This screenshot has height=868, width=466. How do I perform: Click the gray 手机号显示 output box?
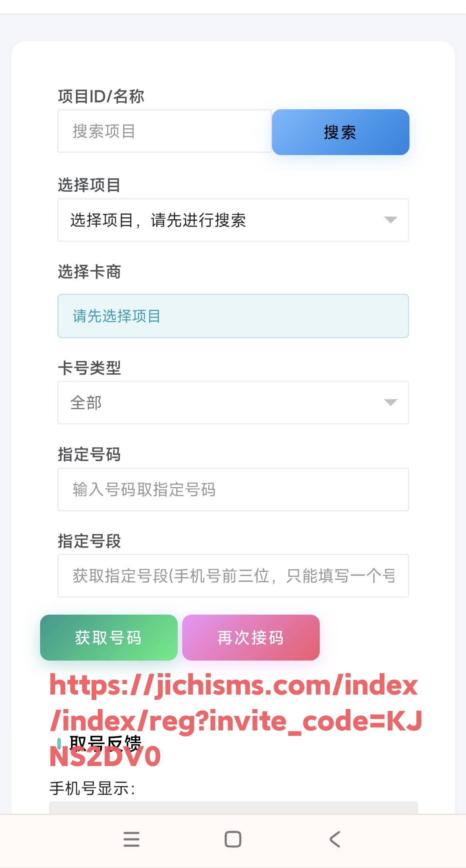point(233,807)
